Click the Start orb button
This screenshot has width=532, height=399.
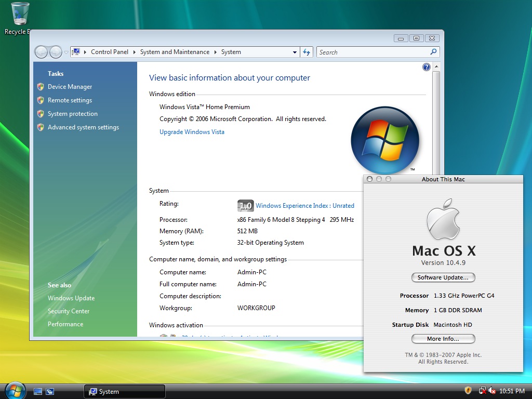(15, 391)
